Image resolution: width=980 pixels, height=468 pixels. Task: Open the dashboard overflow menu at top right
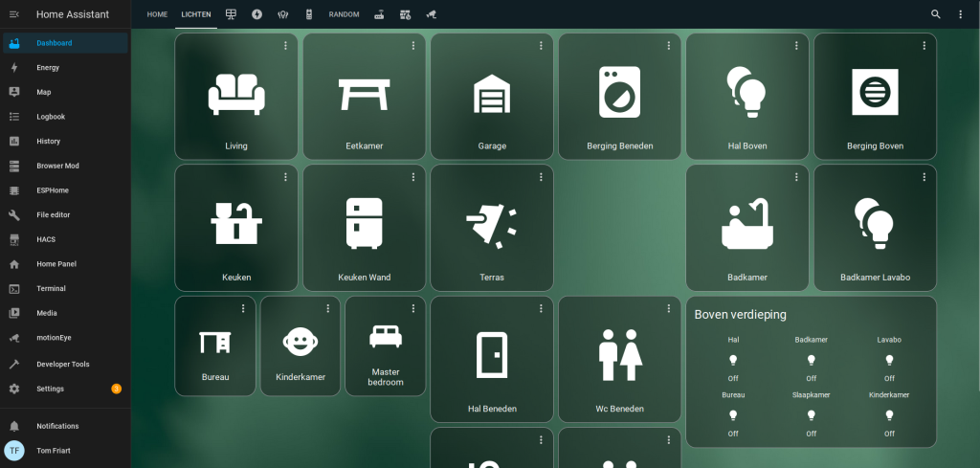(961, 14)
